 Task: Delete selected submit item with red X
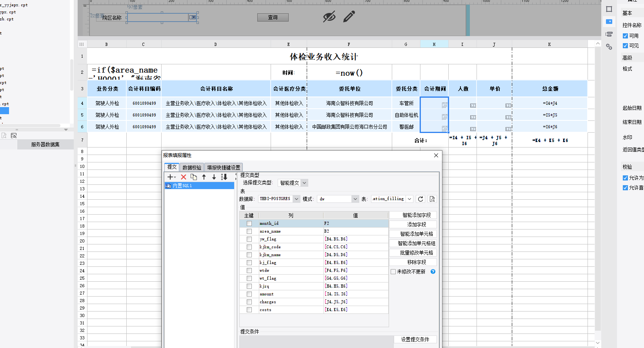pyautogui.click(x=184, y=177)
